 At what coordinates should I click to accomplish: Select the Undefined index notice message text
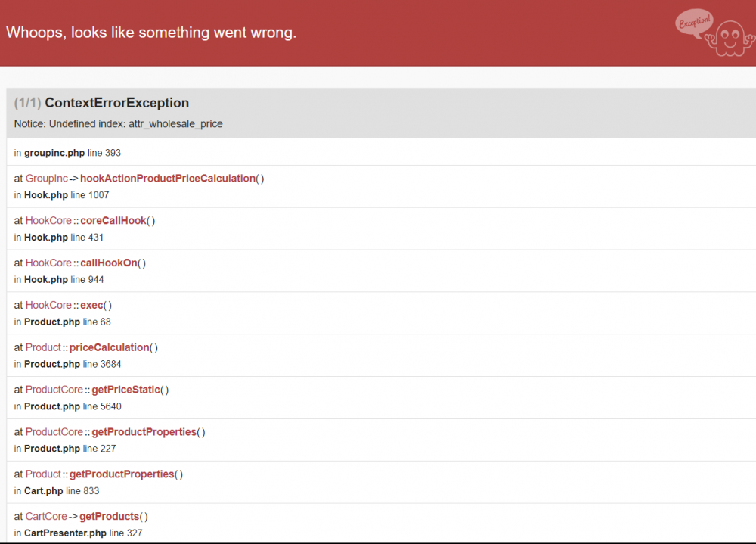tap(117, 123)
